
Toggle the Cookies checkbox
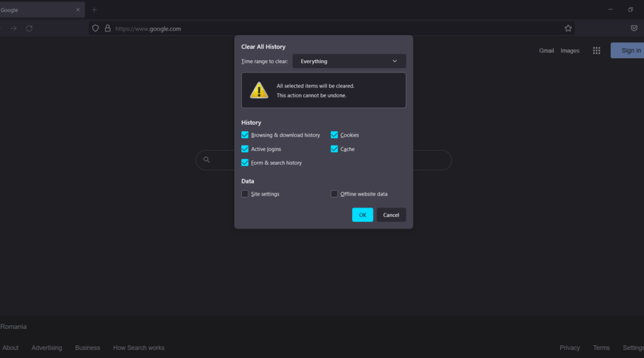[x=334, y=135]
